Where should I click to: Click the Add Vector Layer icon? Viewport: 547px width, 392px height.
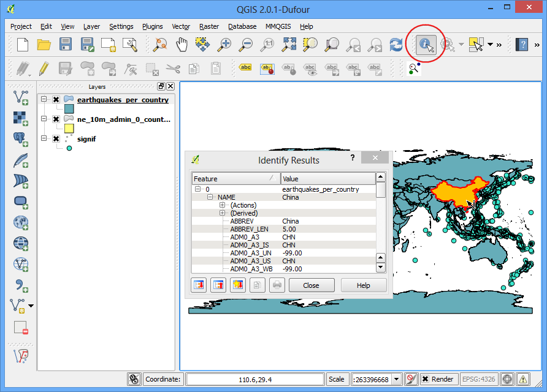pos(21,97)
